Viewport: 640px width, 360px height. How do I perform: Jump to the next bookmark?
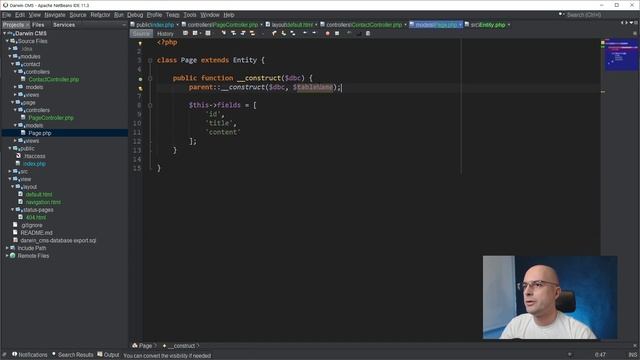tap(284, 33)
